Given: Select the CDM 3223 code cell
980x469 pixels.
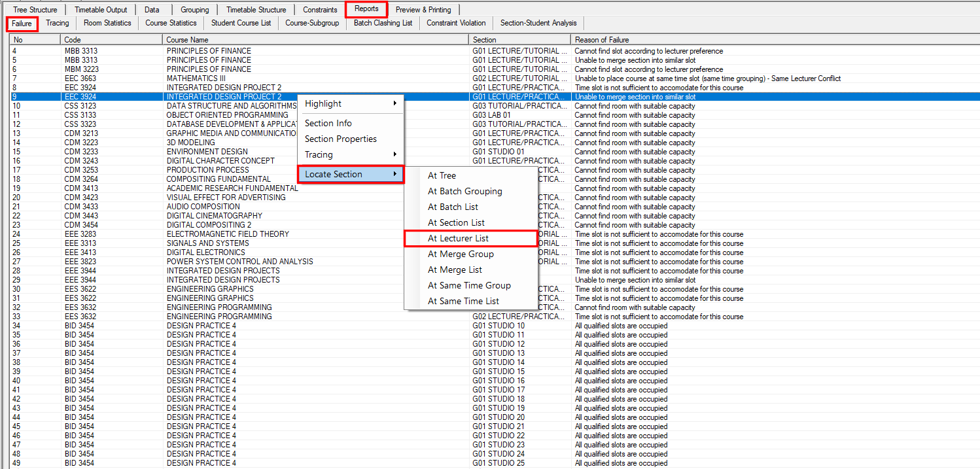Looking at the screenshot, I should [x=80, y=143].
